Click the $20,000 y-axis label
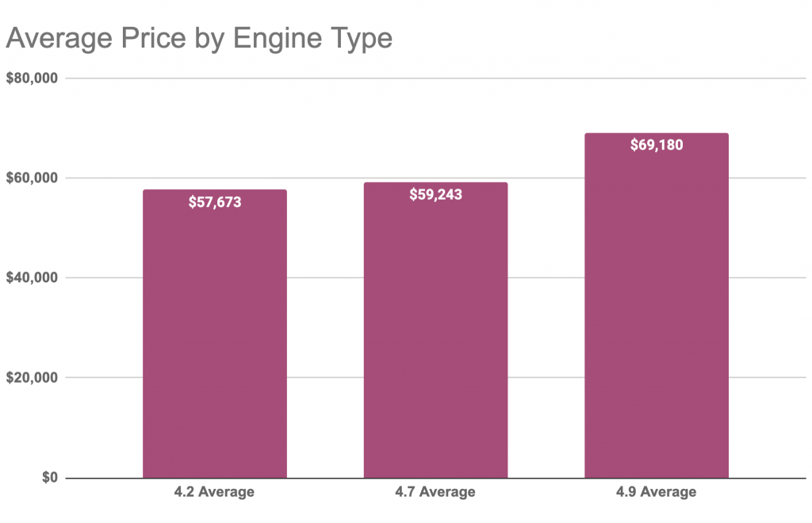Image resolution: width=812 pixels, height=523 pixels. coord(32,378)
